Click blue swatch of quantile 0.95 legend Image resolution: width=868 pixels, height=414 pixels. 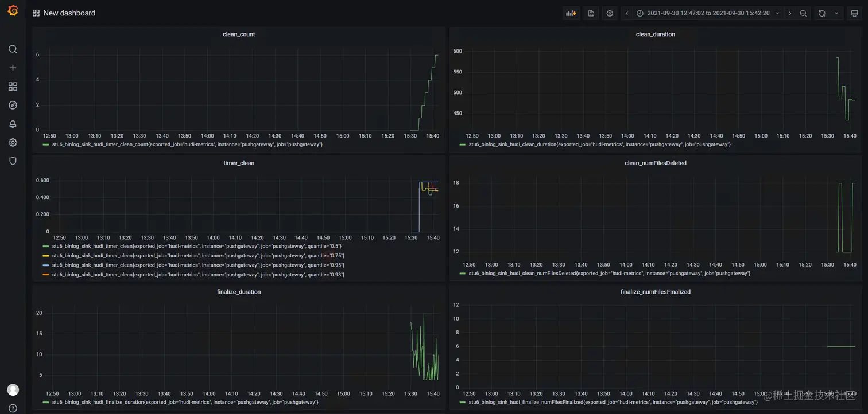[46, 265]
